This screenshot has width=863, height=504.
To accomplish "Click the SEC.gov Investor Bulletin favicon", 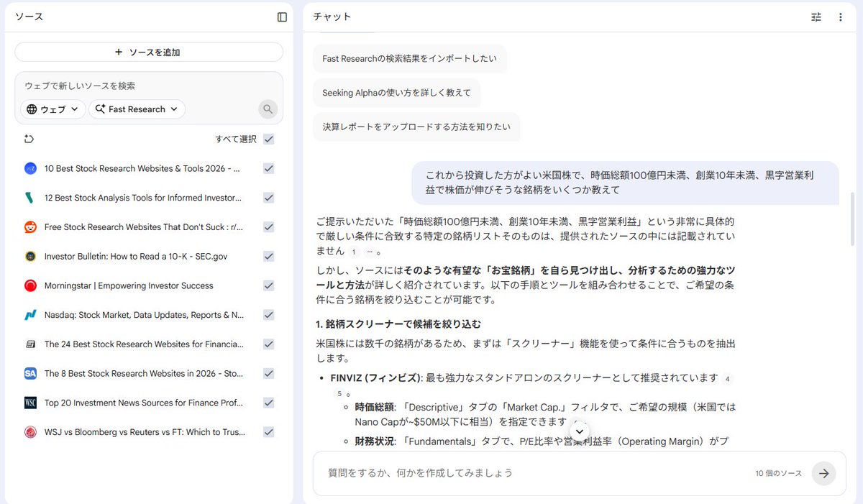I will pyautogui.click(x=30, y=256).
